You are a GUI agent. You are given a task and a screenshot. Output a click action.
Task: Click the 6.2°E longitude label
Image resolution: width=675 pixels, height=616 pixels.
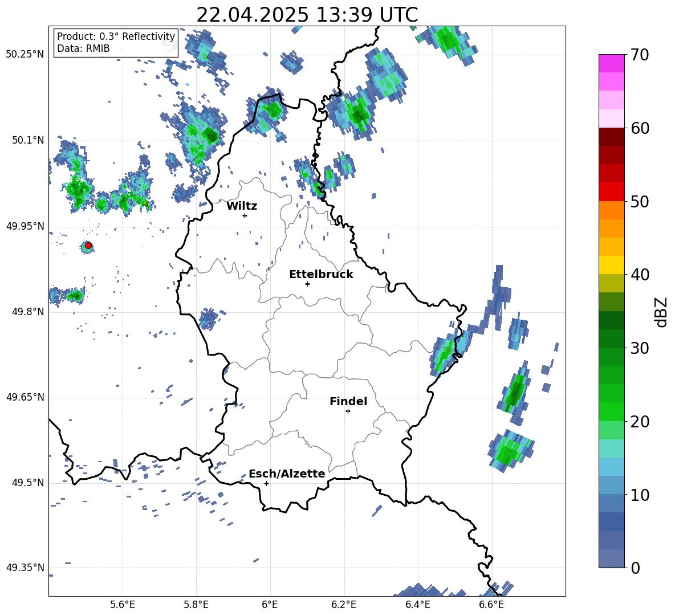(344, 605)
